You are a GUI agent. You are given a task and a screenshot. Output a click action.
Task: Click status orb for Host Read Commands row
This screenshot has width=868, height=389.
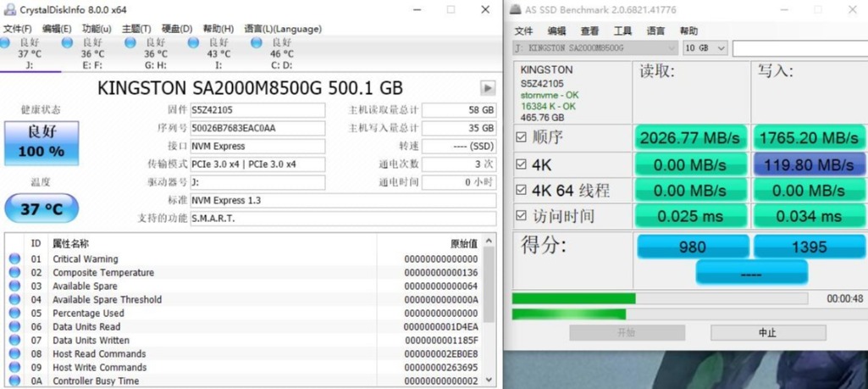14,353
